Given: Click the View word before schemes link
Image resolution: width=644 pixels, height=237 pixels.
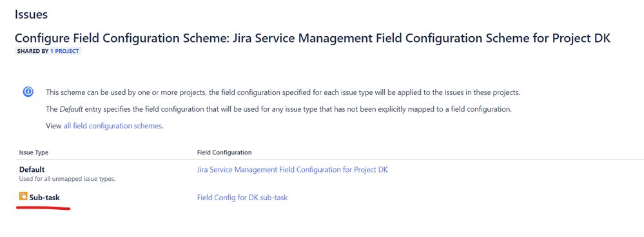Looking at the screenshot, I should pyautogui.click(x=54, y=126).
